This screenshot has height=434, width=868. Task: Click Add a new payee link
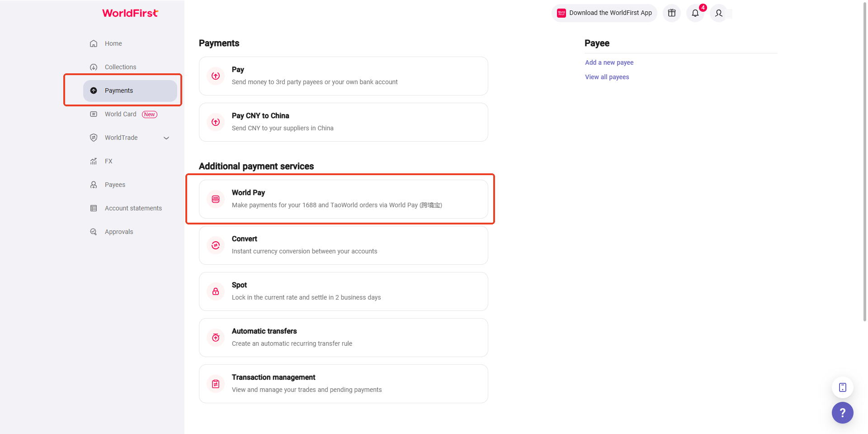[609, 62]
